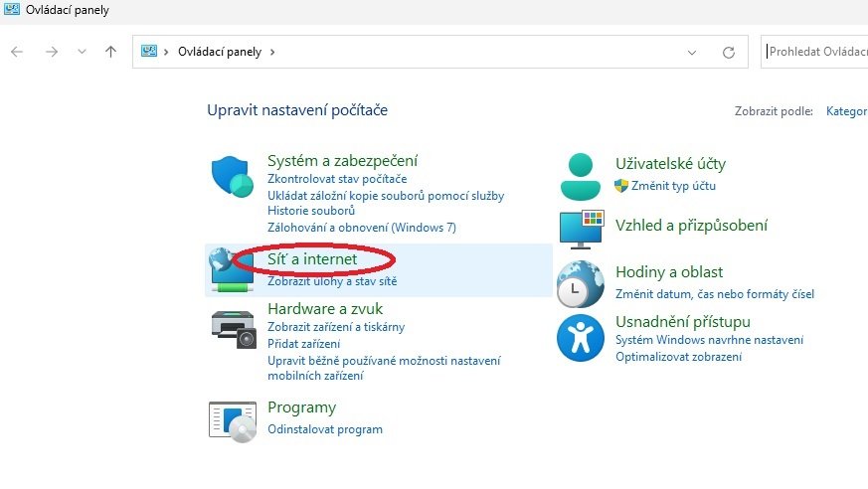Click the Zobrazit podle label

point(774,111)
